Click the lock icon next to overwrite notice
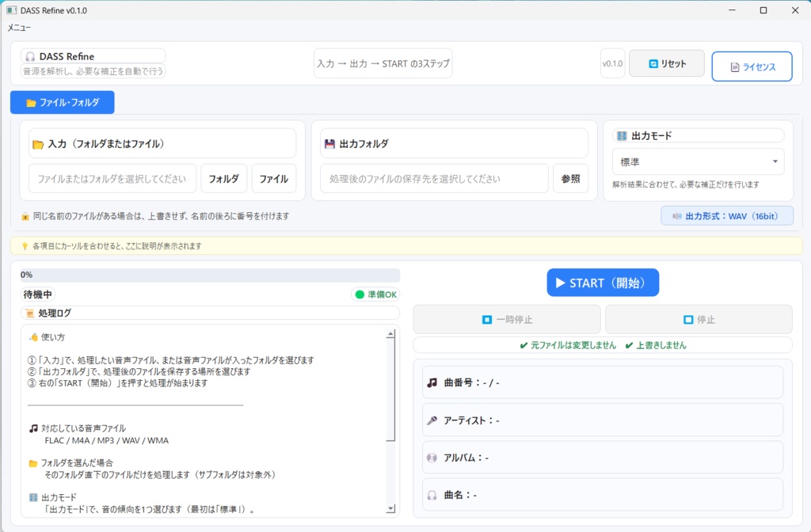The width and height of the screenshot is (811, 532). (25, 216)
